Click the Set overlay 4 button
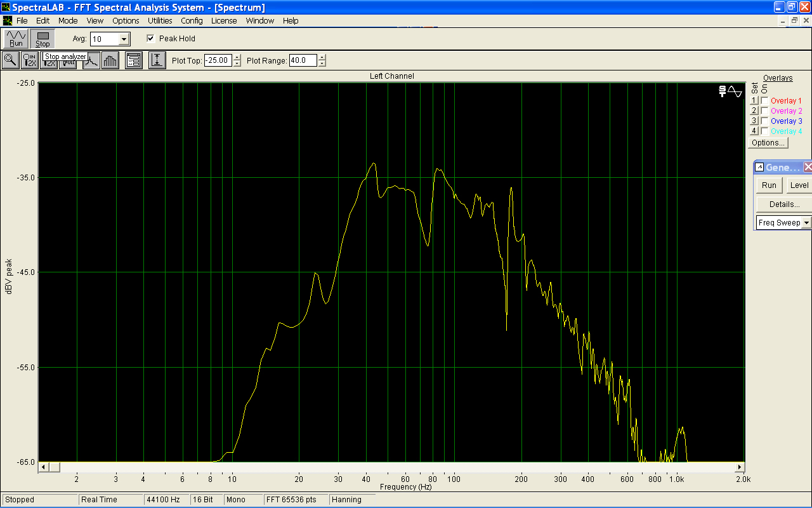 pyautogui.click(x=754, y=131)
